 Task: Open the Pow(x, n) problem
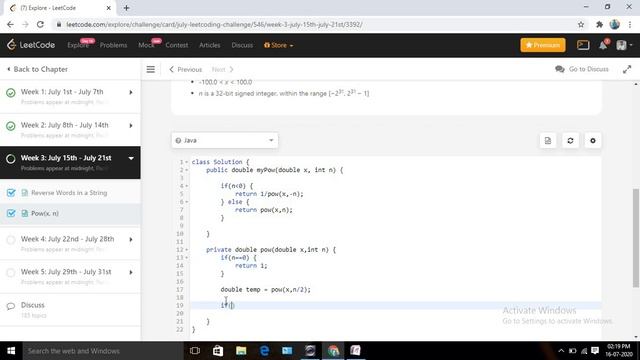click(45, 213)
